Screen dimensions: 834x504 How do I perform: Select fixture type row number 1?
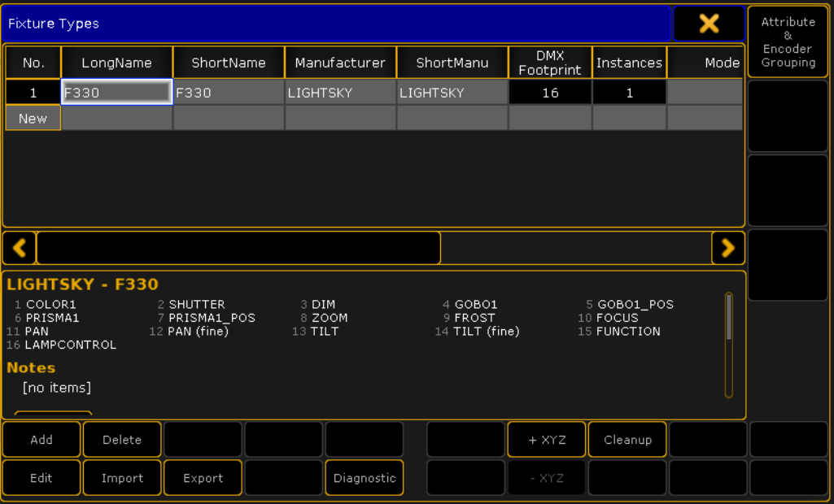(x=33, y=92)
